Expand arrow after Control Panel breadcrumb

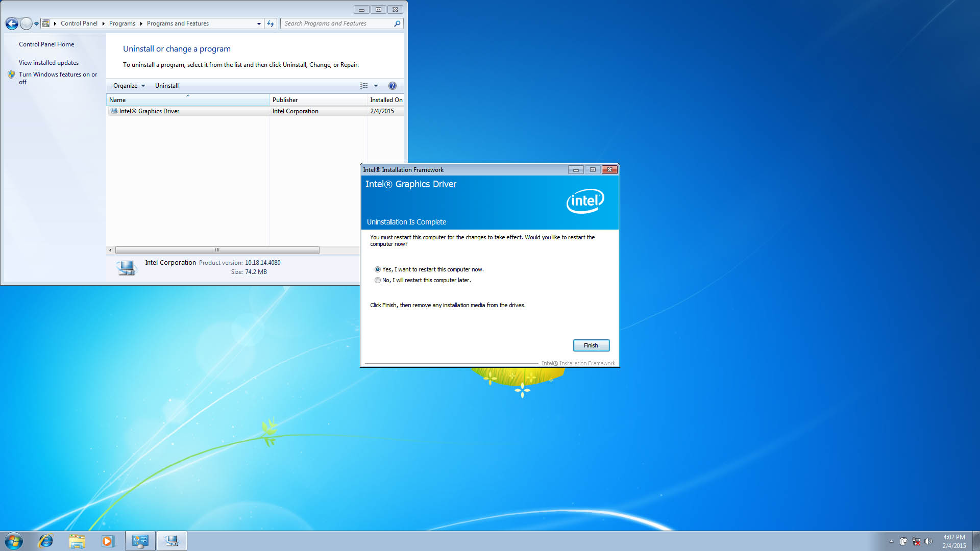pyautogui.click(x=103, y=23)
